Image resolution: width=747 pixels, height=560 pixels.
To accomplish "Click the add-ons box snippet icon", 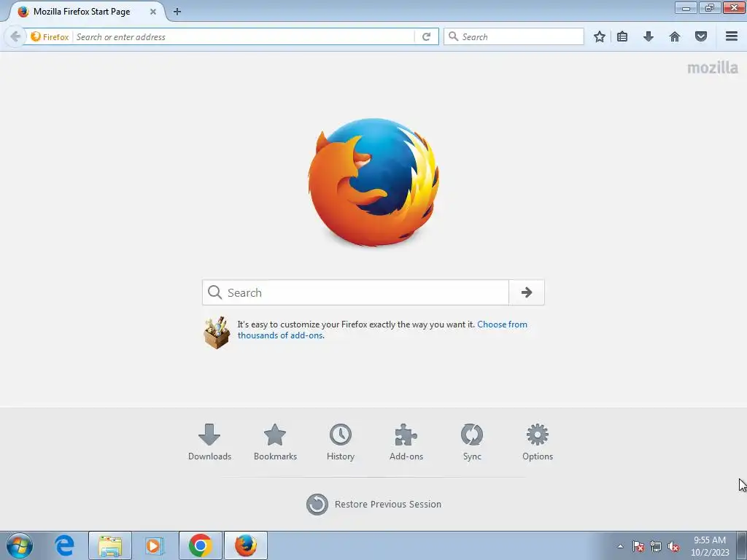I will click(217, 332).
